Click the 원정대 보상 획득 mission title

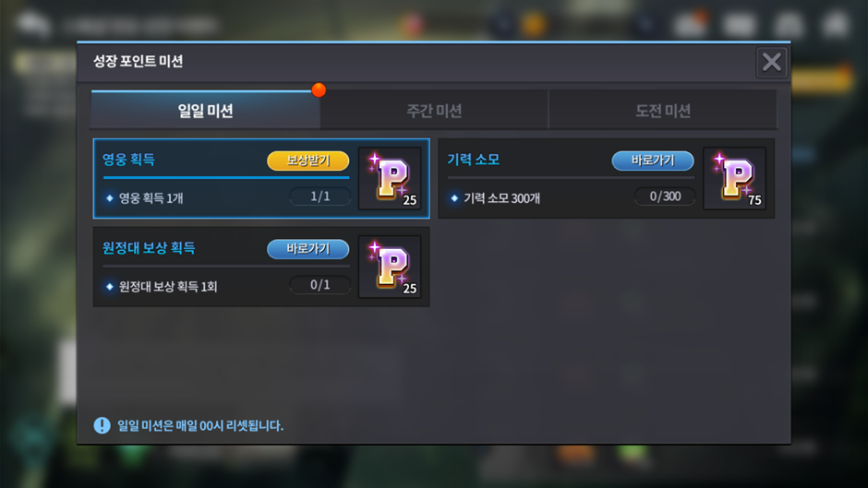point(149,248)
